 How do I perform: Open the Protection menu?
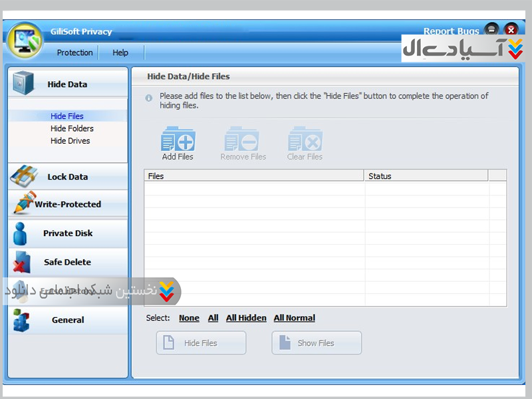(x=74, y=53)
